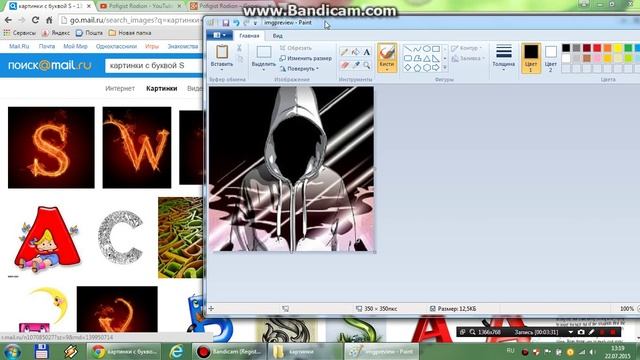Choose the curve shape in the shapes gallery

[x=417, y=49]
